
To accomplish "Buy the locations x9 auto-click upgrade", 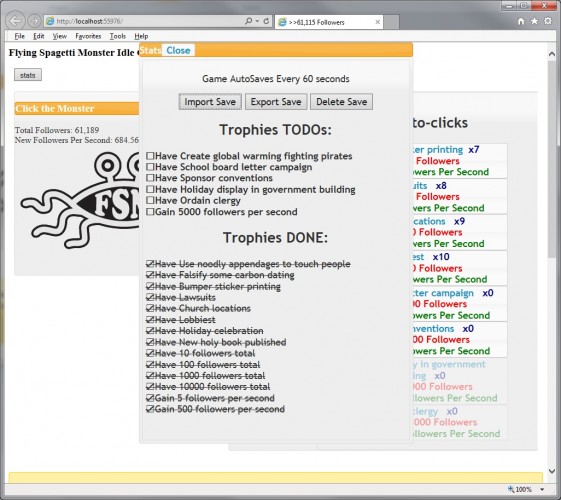I will (460, 232).
